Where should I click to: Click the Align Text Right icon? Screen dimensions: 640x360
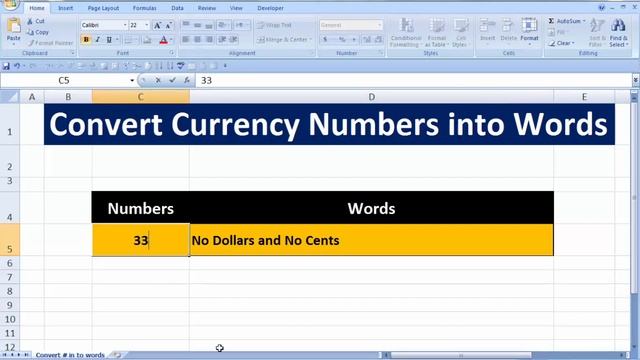(x=209, y=40)
